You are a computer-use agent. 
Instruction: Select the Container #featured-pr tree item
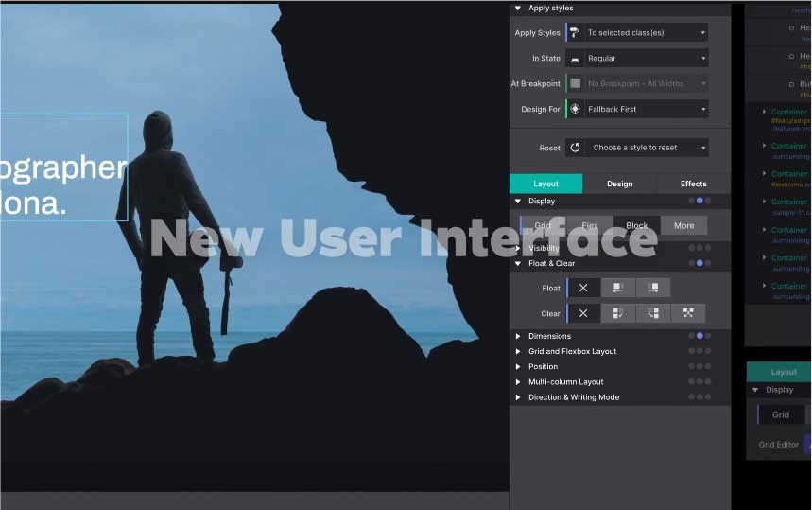tap(789, 112)
